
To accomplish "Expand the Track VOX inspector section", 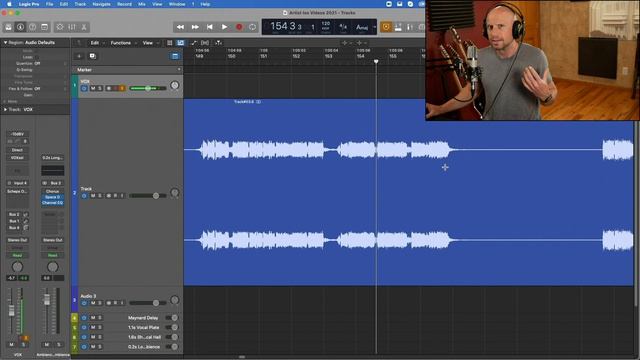I will [x=5, y=109].
